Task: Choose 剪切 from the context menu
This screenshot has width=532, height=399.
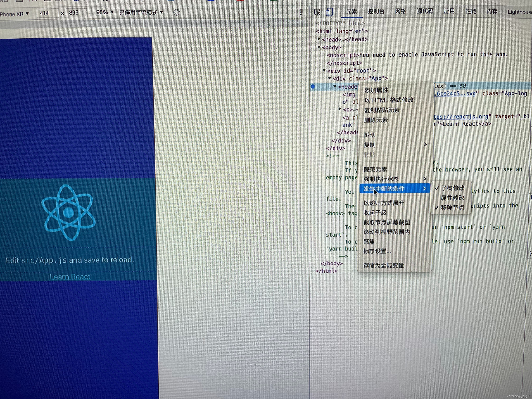Action: click(395, 135)
